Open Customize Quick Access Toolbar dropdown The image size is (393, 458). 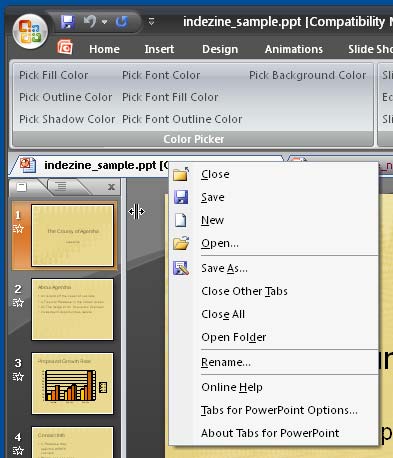point(151,22)
